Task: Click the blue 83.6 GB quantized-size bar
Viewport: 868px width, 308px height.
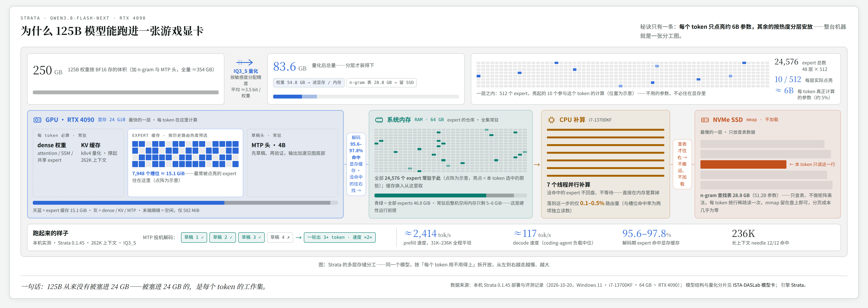Action: pyautogui.click(x=366, y=97)
